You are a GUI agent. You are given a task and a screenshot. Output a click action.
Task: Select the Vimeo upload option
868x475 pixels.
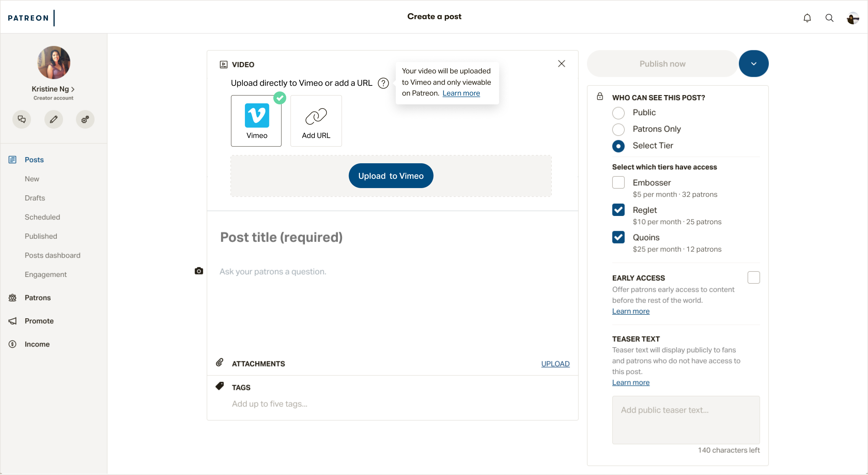(x=256, y=121)
